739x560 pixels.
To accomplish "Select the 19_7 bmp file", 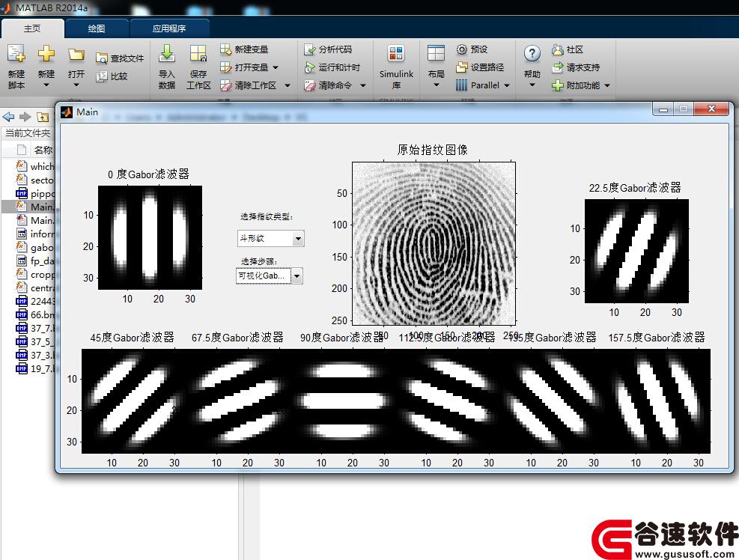I will (28, 368).
